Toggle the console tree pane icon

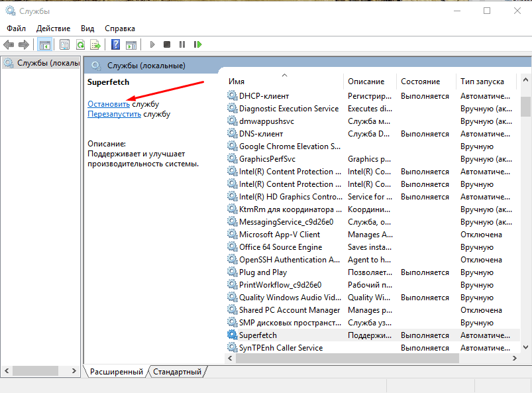[45, 44]
